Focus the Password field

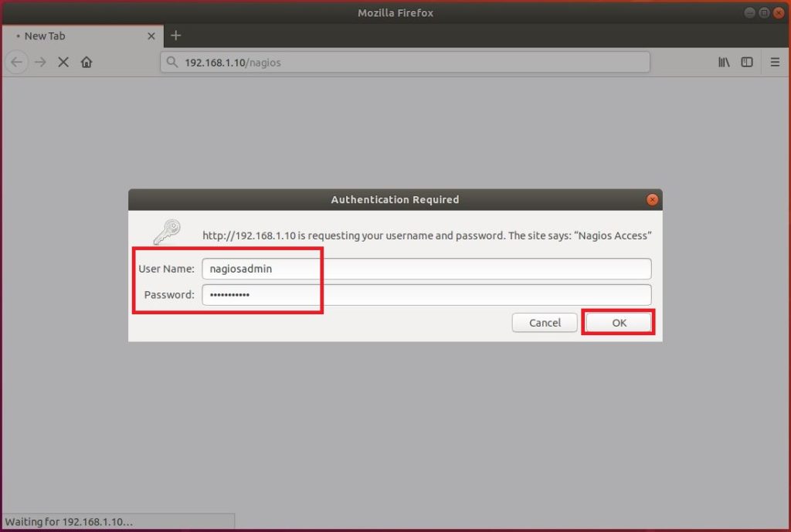426,295
